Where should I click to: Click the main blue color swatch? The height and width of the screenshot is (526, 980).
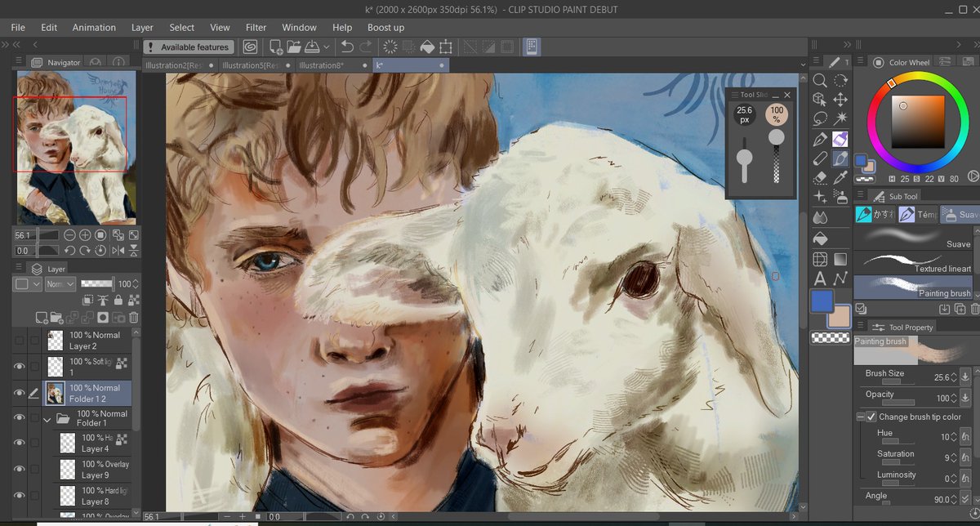(822, 301)
